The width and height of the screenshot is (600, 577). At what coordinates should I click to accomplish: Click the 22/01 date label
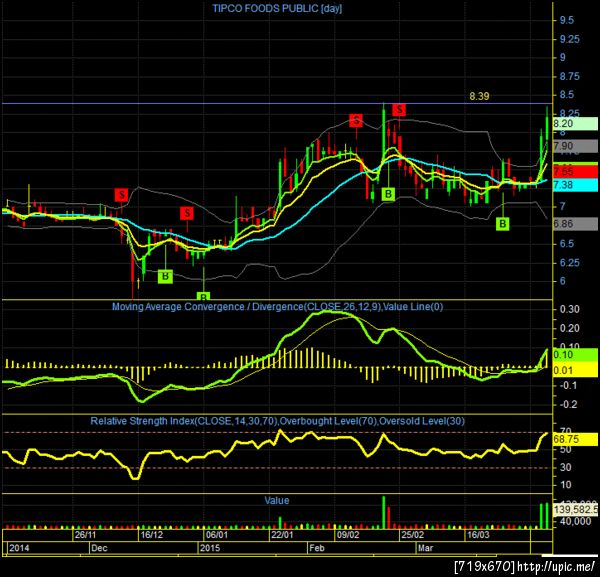(x=282, y=535)
